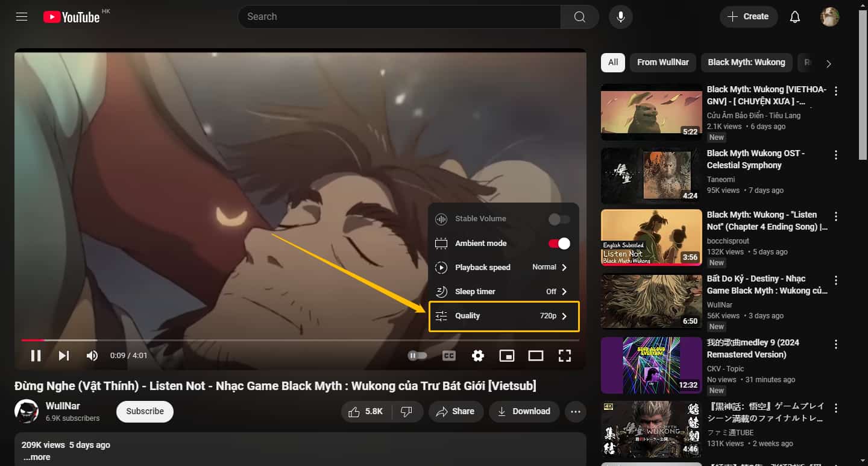Open the notifications bell
The image size is (868, 466).
coord(795,17)
